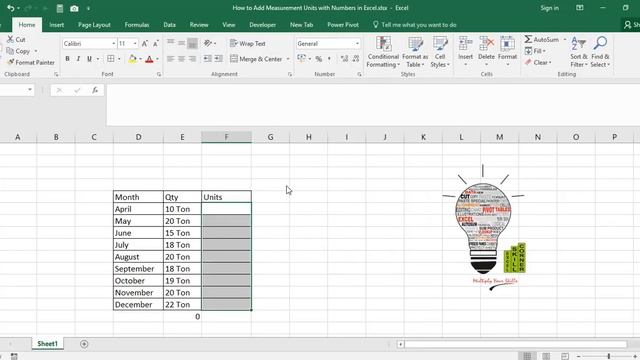Click the Cut scissors icon
This screenshot has height=360, width=640.
coord(11,39)
